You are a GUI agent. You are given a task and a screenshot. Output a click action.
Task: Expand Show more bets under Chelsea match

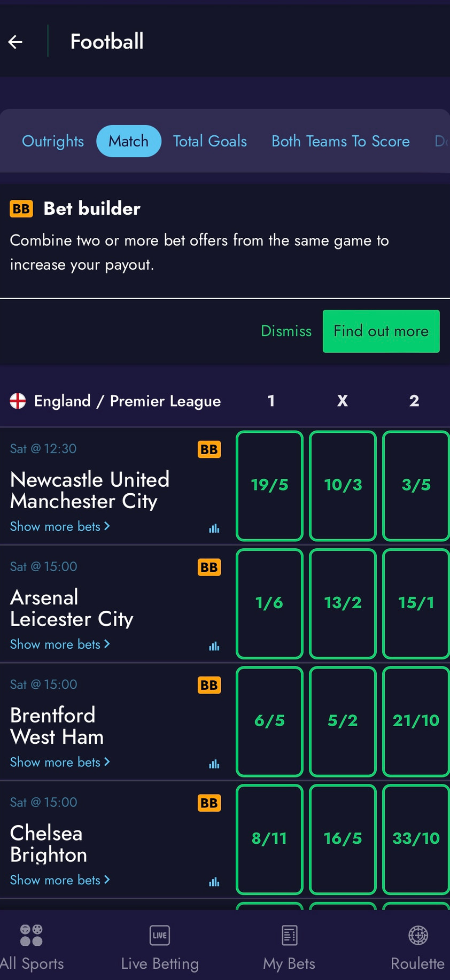60,880
